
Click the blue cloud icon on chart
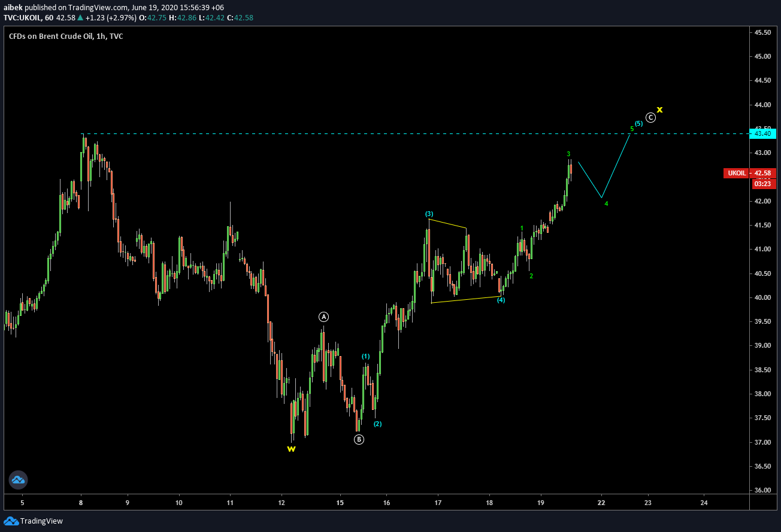point(18,479)
